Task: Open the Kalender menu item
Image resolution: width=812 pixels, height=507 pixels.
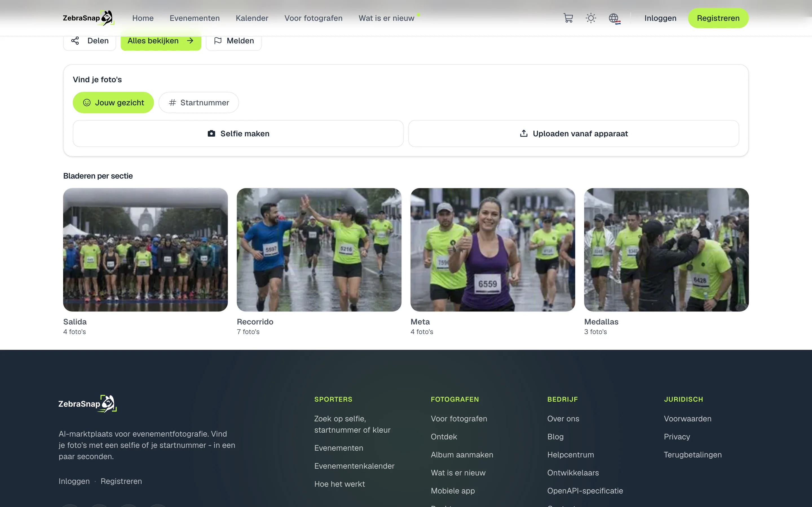Action: [x=252, y=18]
